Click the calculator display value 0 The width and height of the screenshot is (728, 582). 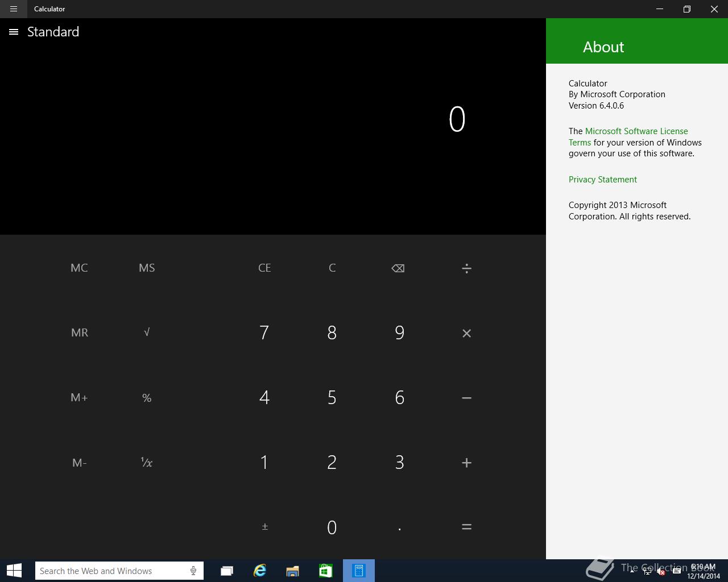pos(457,119)
